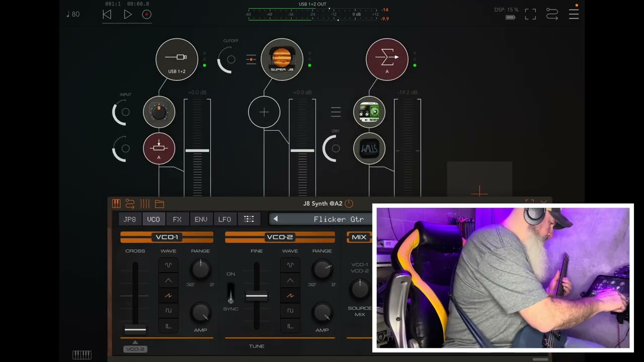Click the VCO-2 RANGE knob
This screenshot has height=362, width=644.
pyautogui.click(x=322, y=269)
